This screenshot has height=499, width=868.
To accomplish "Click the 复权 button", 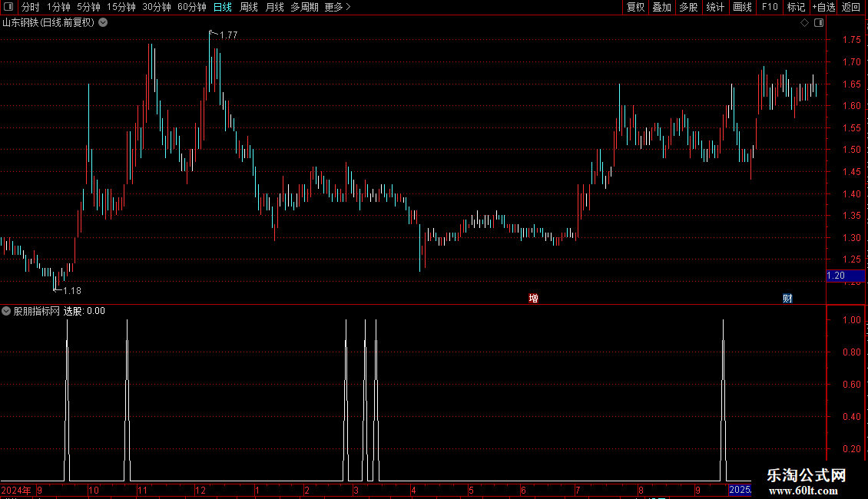I will tap(635, 7).
